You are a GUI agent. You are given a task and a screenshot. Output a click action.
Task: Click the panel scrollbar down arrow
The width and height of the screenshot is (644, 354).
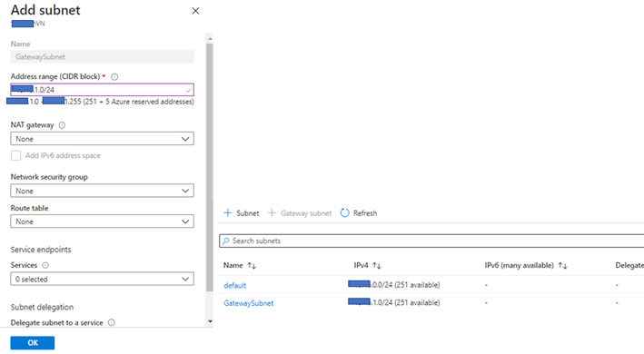tap(210, 321)
